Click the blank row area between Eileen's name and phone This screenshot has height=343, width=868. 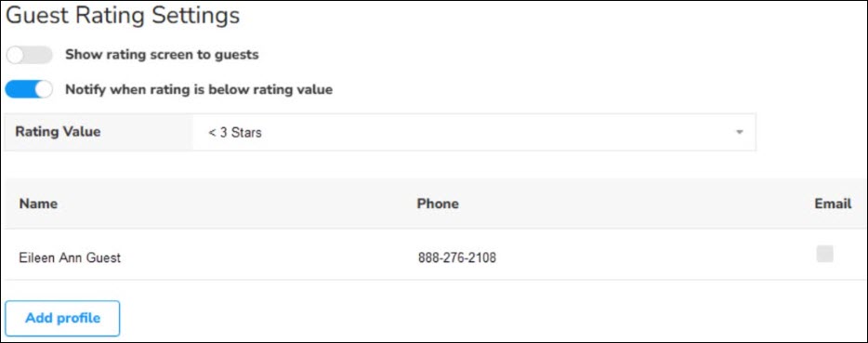pyautogui.click(x=269, y=257)
